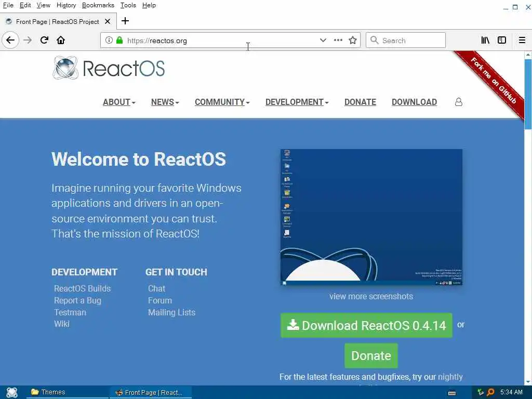This screenshot has height=399, width=532.
Task: Expand the DEVELOPMENT dropdown menu
Action: coord(297,102)
